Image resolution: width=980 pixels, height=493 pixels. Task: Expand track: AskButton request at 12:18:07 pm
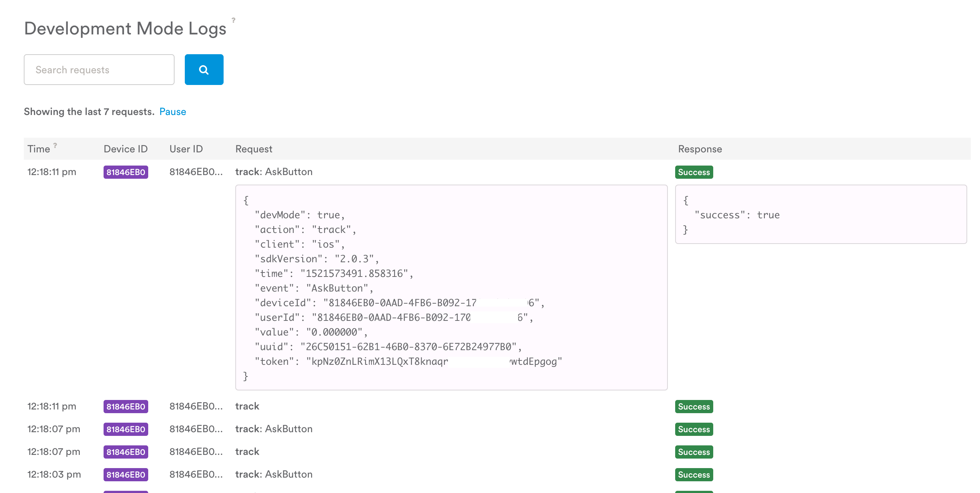tap(274, 429)
